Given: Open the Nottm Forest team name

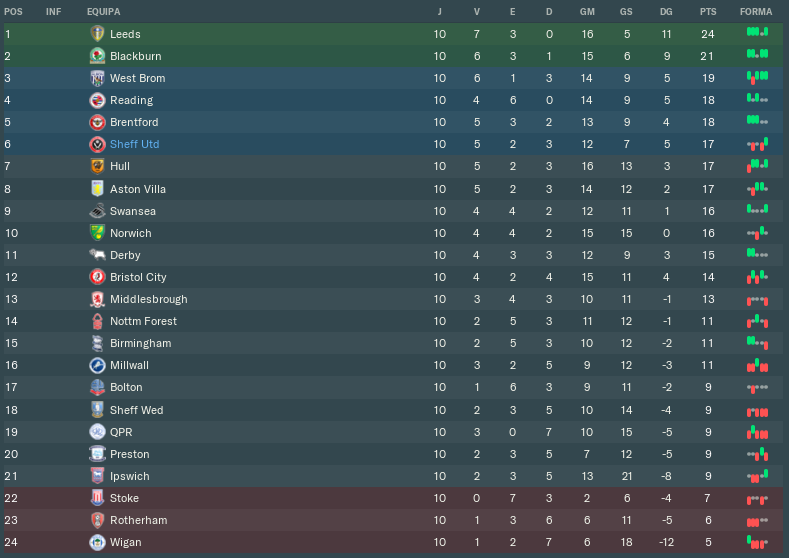Looking at the screenshot, I should point(143,321).
